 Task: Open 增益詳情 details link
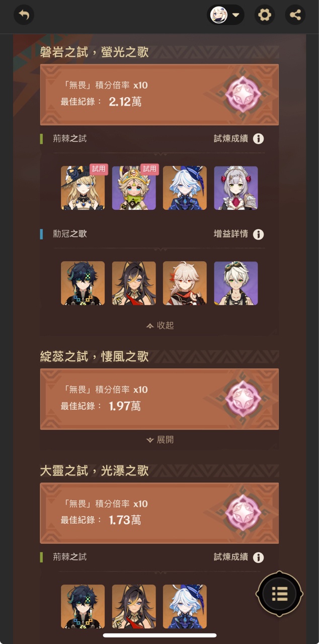(231, 234)
